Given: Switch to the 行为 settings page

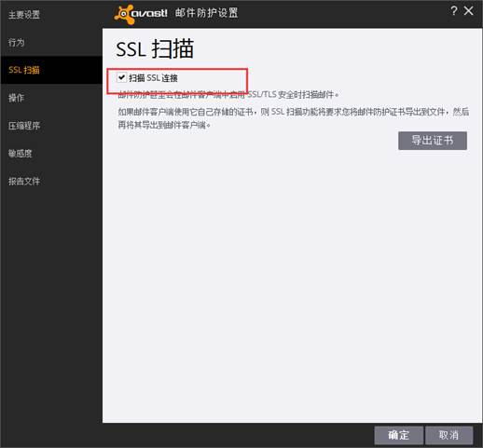Looking at the screenshot, I should (17, 42).
